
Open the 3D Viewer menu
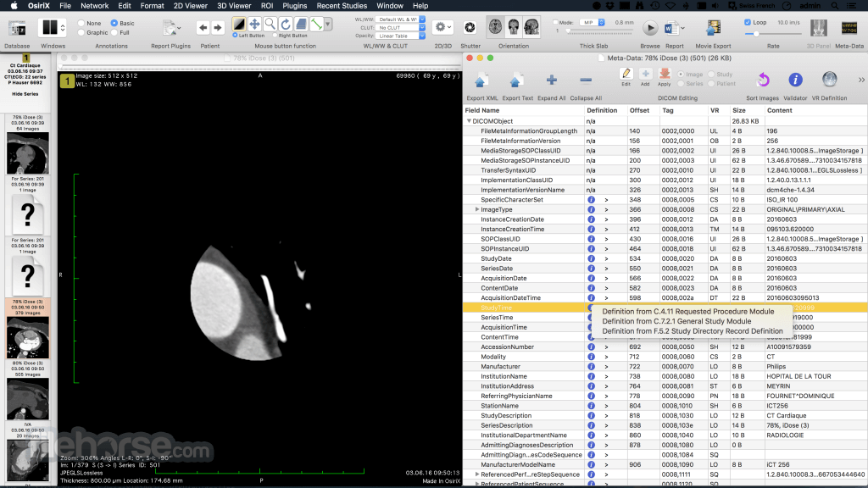click(x=234, y=6)
